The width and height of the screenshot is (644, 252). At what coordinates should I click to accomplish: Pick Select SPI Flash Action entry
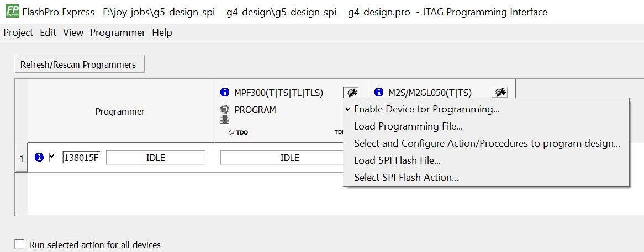406,178
